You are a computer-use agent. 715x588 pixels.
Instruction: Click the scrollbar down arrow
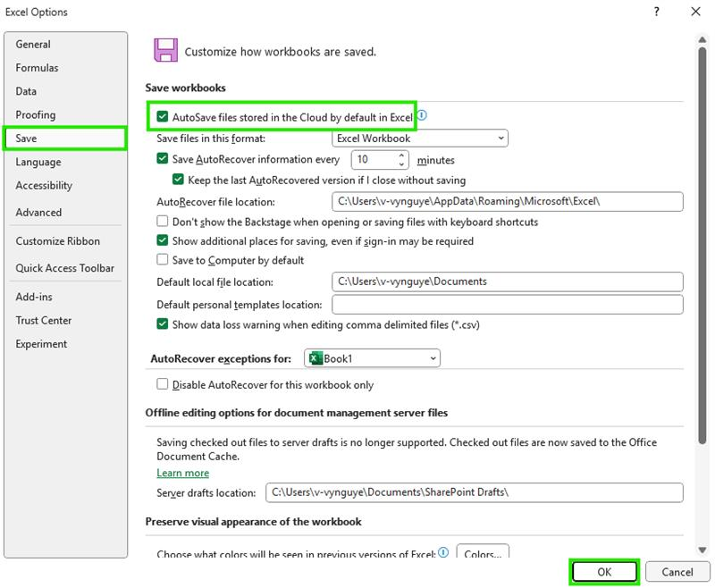tap(702, 550)
